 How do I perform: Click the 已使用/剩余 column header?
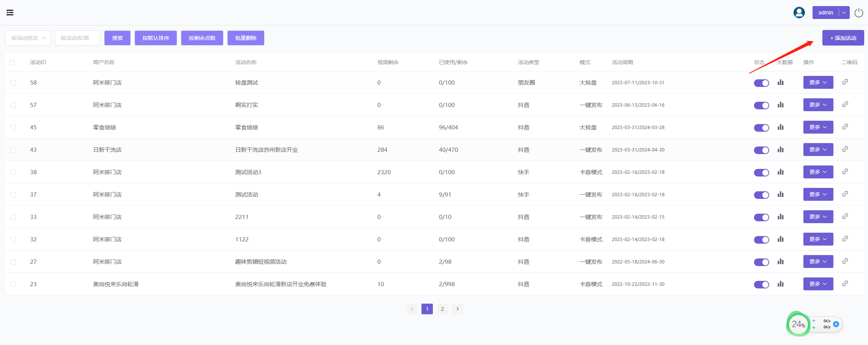click(453, 62)
